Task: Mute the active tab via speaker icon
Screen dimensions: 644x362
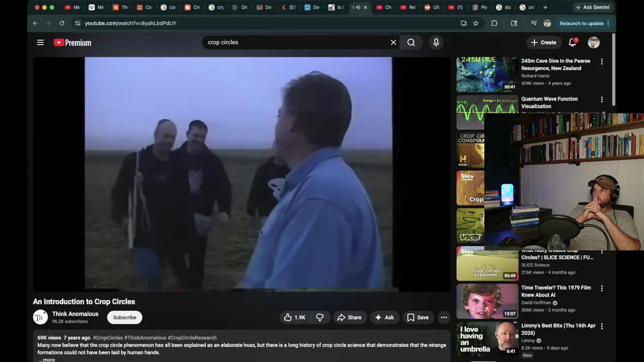Action: tap(357, 8)
